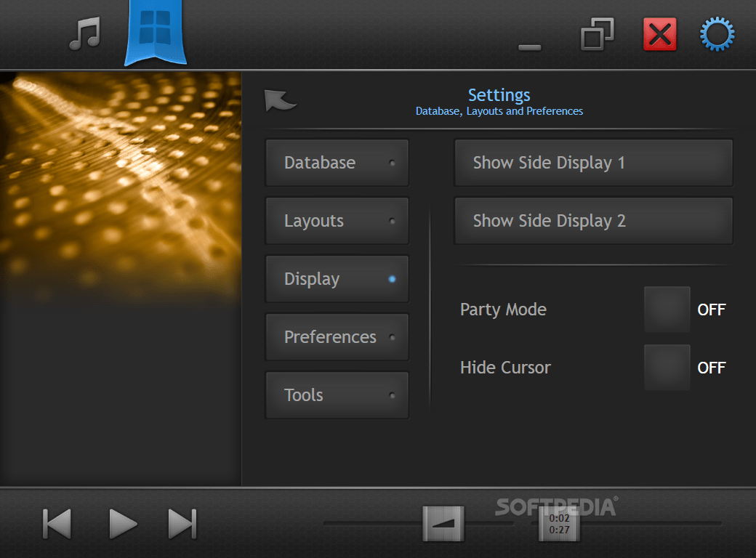The image size is (756, 558).
Task: Start playback with the play button
Action: 123,524
